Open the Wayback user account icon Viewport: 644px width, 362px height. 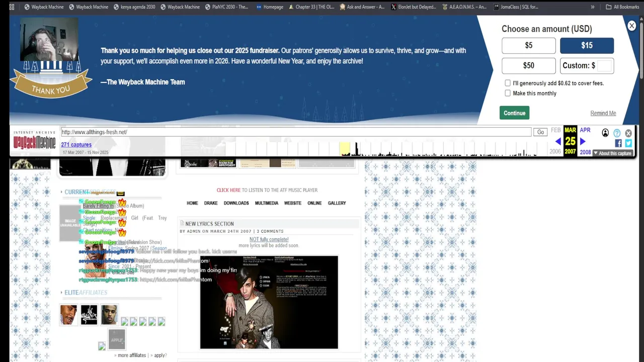(605, 133)
